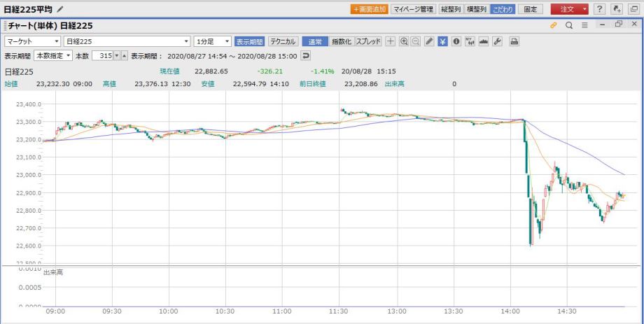Click the ＋画面追加 button
This screenshot has height=324, width=644.
(369, 9)
